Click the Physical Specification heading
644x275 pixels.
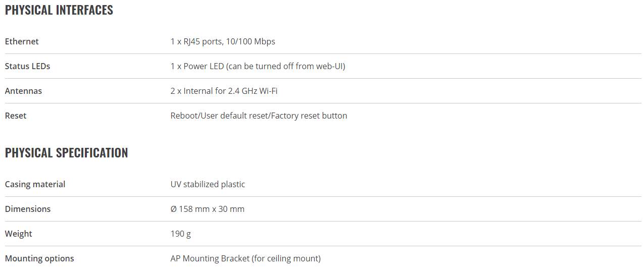tap(67, 153)
